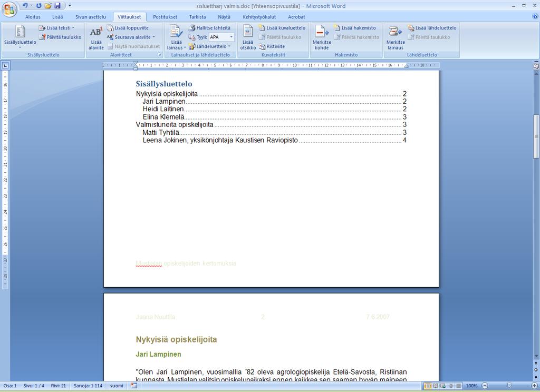Toggle the ruler button above vertical scrollbar
The width and height of the screenshot is (540, 392).
click(536, 66)
